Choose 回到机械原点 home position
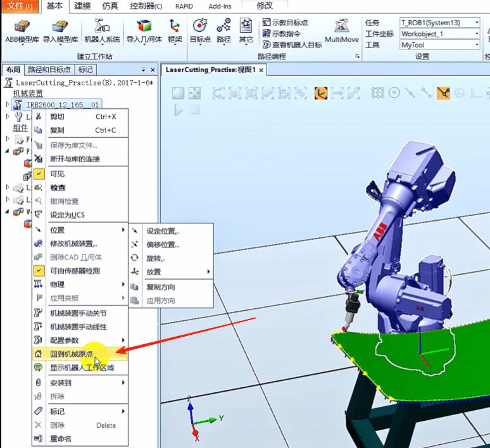 [80, 354]
